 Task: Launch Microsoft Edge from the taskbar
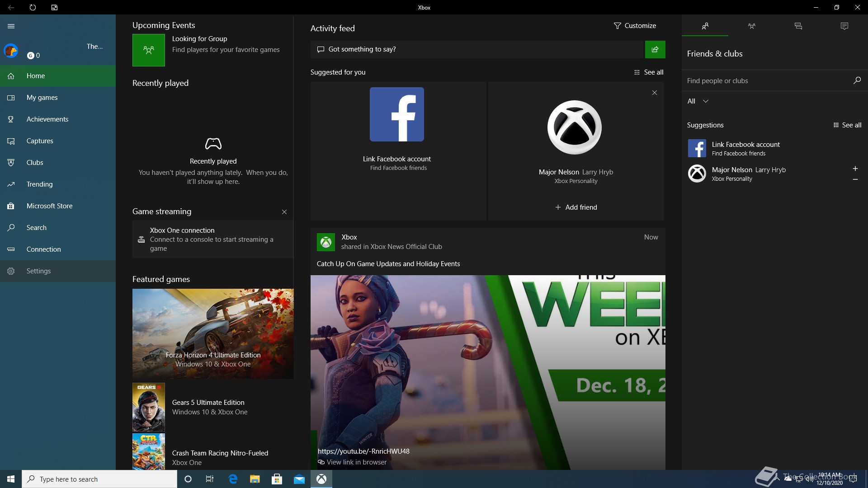233,479
